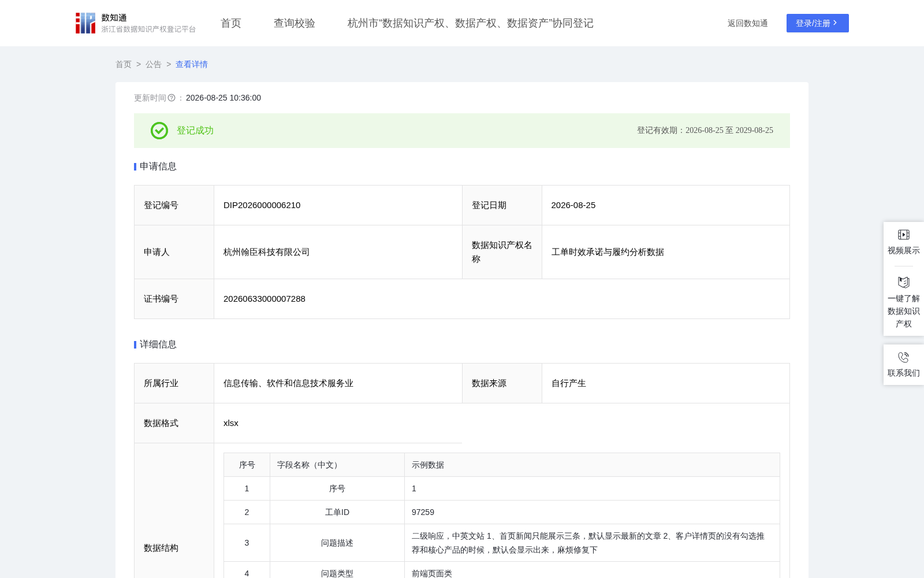Click the 二级响应 example description text
The height and width of the screenshot is (578, 924).
click(x=588, y=543)
